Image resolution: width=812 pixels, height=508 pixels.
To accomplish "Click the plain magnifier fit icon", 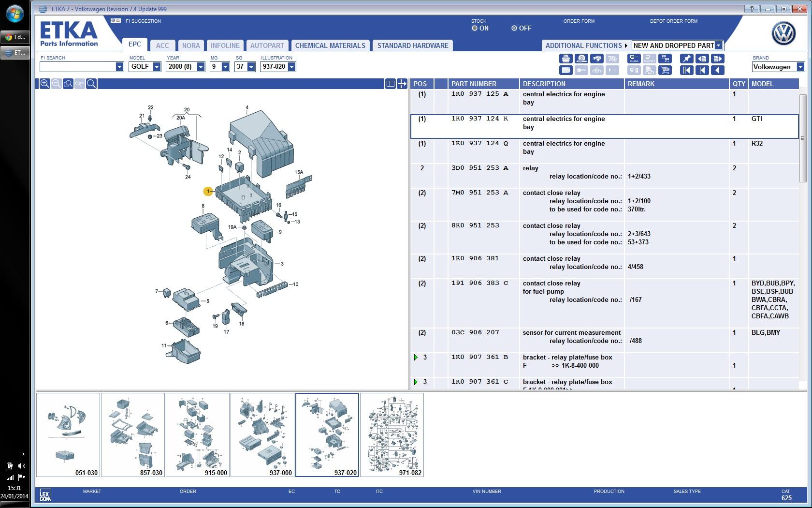I will tap(91, 84).
